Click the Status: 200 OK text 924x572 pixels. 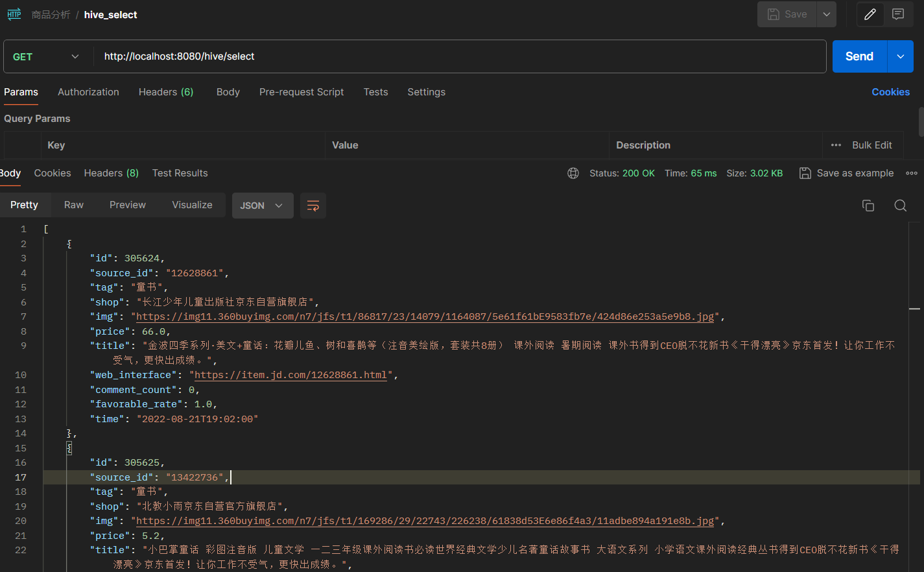[622, 173]
